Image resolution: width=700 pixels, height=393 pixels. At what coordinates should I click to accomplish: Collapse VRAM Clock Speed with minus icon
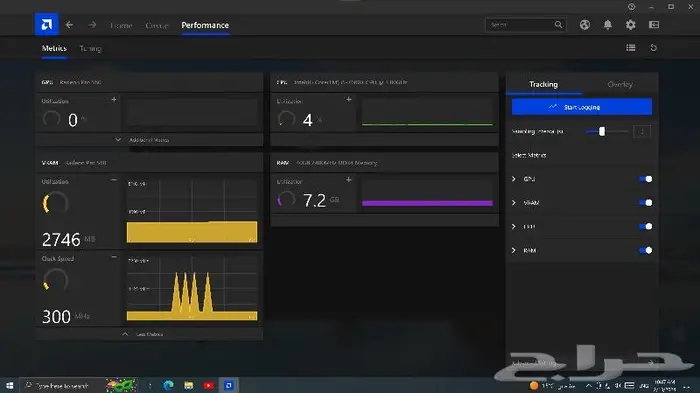pyautogui.click(x=114, y=257)
